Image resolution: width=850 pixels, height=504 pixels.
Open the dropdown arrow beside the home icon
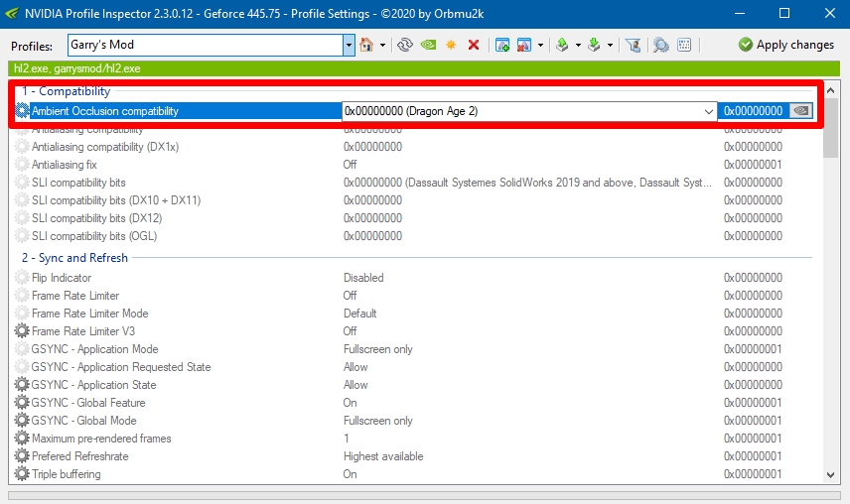point(382,45)
